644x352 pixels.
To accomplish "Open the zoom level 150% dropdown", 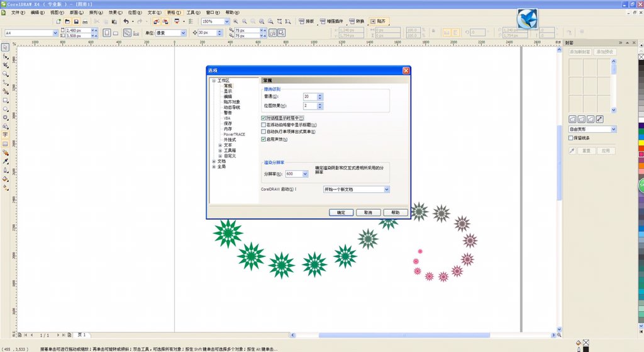I will [226, 21].
